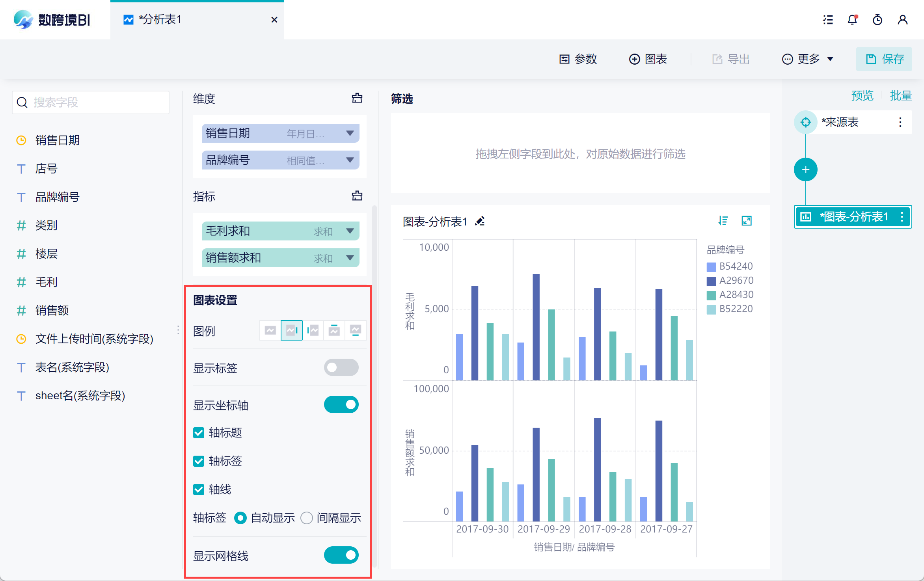Toggle the 显示标签 switch on
The width and height of the screenshot is (924, 581).
[341, 367]
